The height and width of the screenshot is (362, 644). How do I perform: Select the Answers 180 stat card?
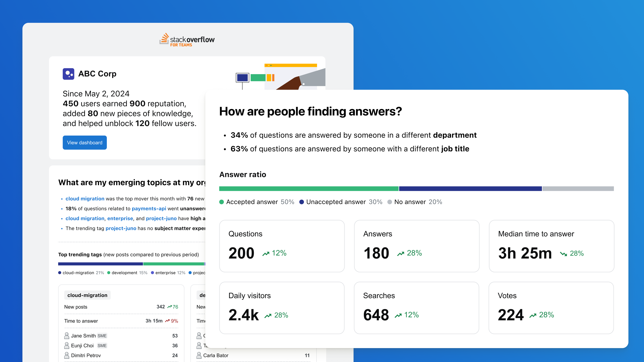pyautogui.click(x=417, y=246)
